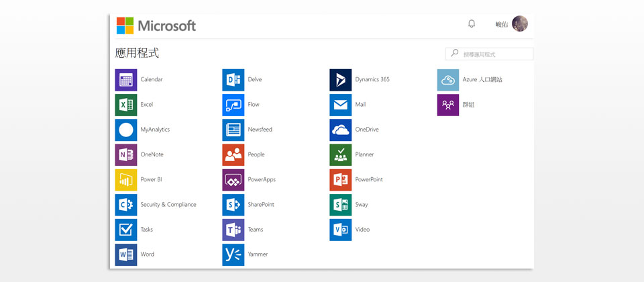
Task: Open the Calendar app icon
Action: [126, 80]
